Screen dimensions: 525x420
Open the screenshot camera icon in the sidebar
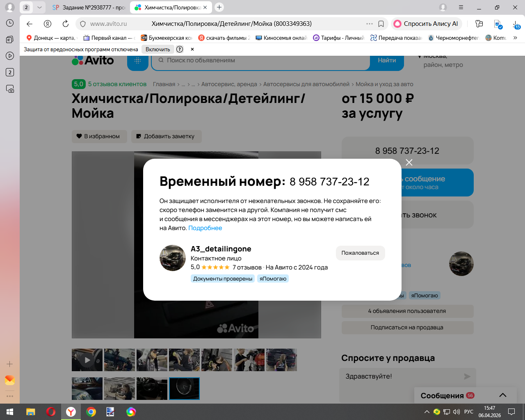pos(10,89)
